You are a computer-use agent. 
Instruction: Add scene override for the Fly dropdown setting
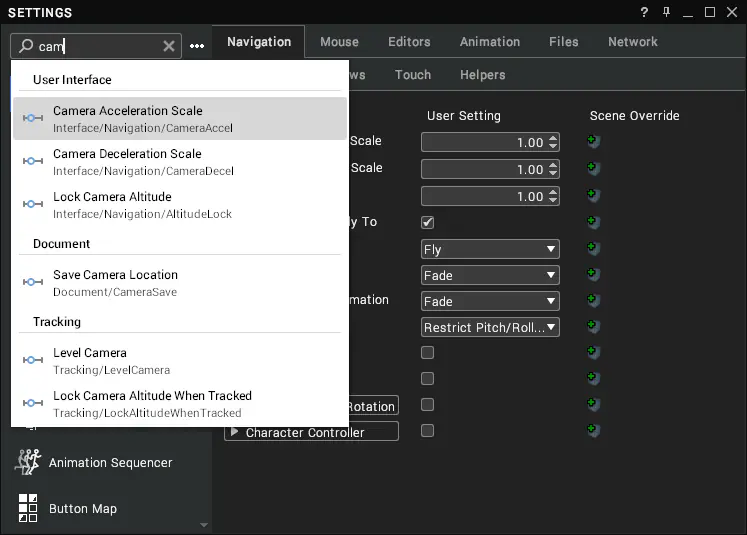click(593, 248)
